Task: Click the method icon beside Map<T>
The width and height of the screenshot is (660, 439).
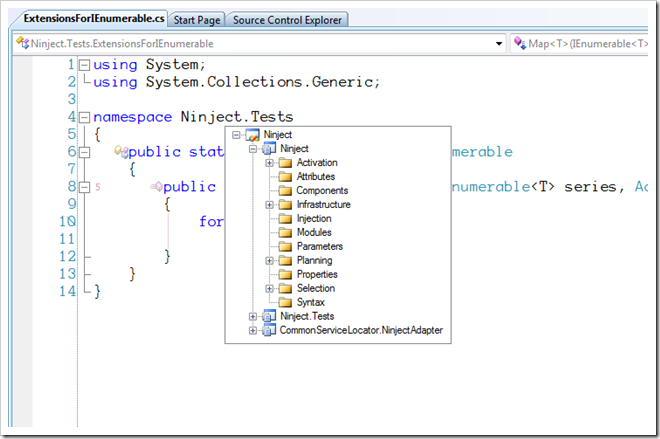Action: click(520, 43)
